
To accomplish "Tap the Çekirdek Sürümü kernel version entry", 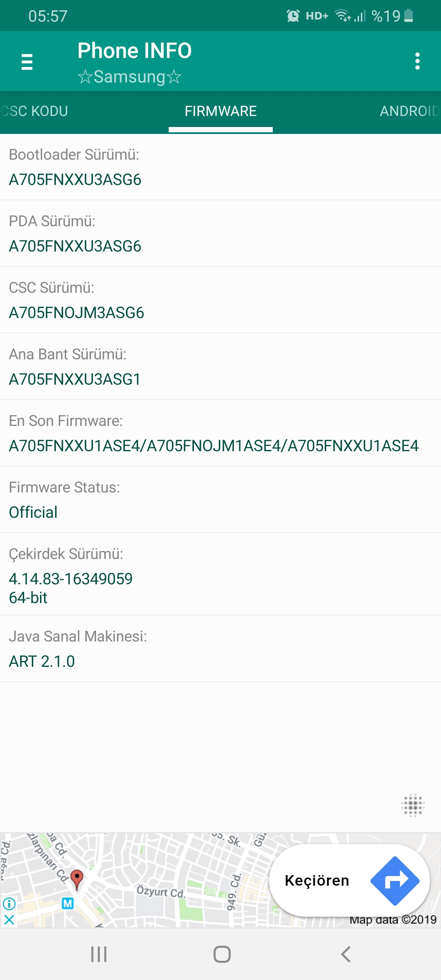I will pyautogui.click(x=220, y=574).
